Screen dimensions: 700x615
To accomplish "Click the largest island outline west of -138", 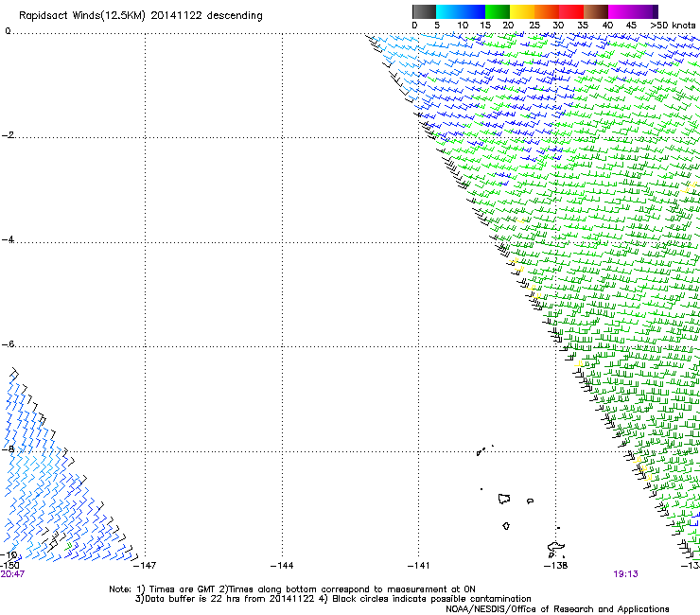I will click(504, 499).
